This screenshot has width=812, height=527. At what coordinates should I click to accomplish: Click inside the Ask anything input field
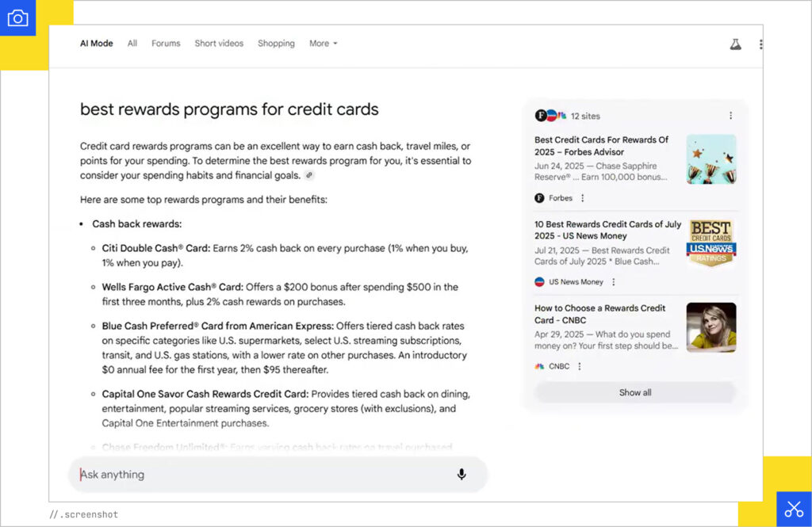tap(238, 474)
